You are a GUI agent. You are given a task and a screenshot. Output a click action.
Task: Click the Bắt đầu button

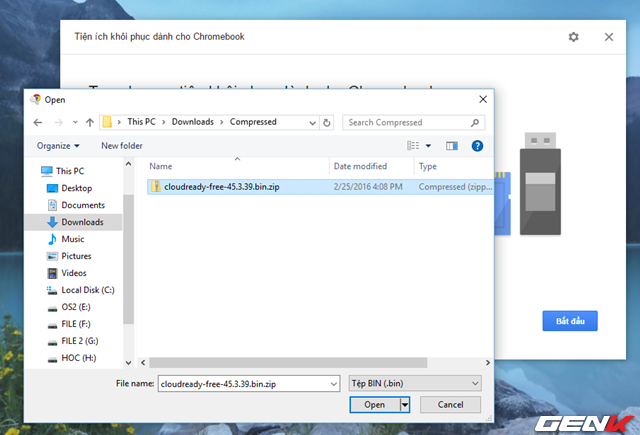tap(570, 321)
